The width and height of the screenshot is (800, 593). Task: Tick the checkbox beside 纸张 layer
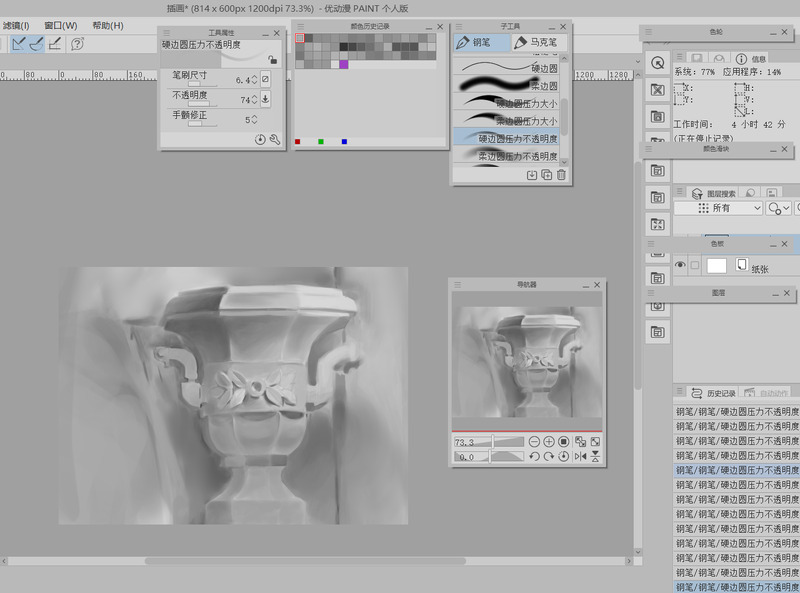coord(695,266)
